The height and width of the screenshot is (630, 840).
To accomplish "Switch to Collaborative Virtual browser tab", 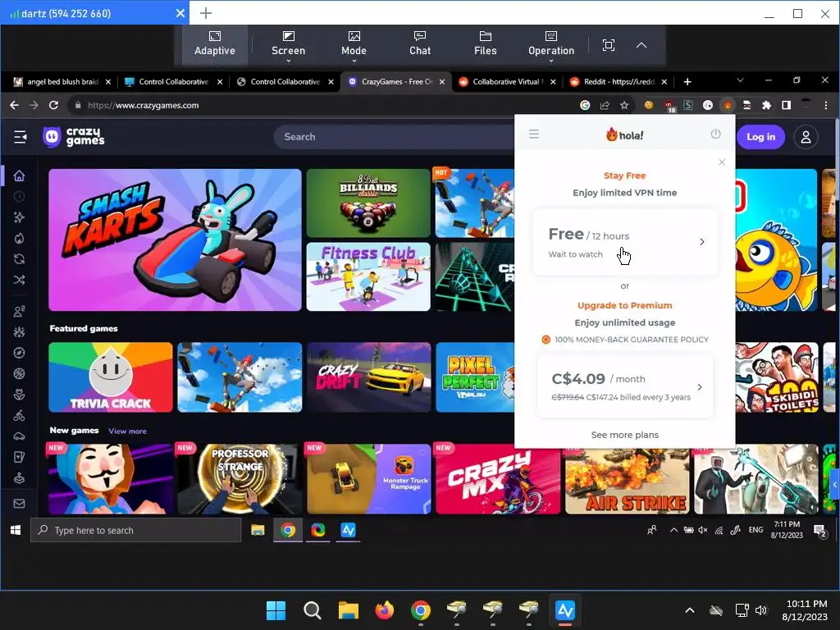I will click(x=507, y=82).
